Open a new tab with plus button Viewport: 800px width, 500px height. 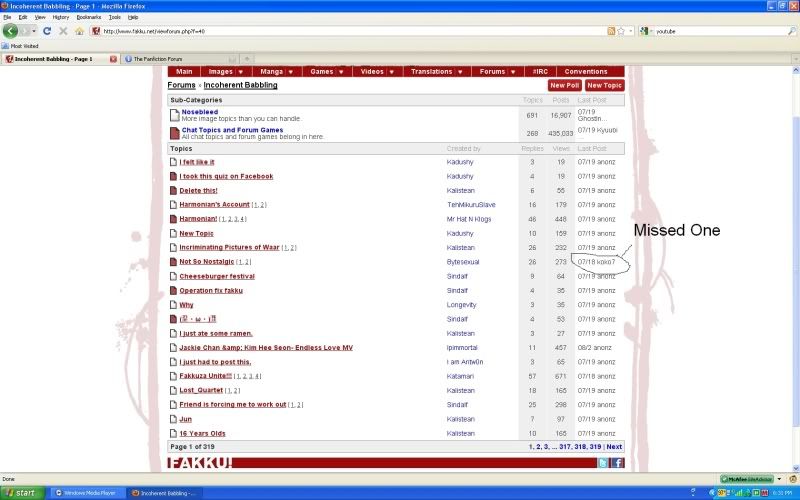(x=247, y=59)
